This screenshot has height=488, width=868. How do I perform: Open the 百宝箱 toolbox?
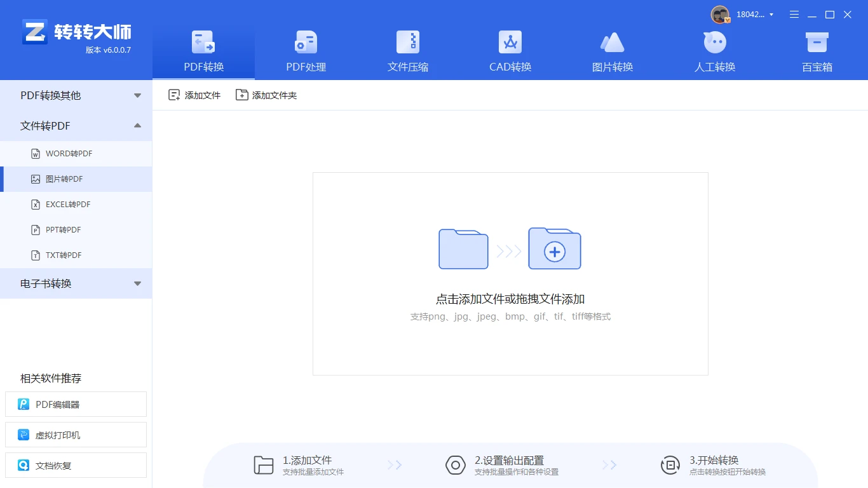(x=817, y=51)
